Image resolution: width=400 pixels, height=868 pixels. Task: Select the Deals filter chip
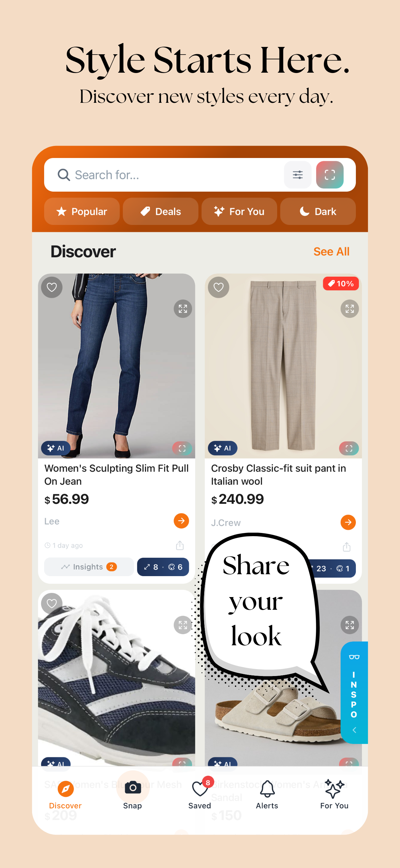point(161,211)
